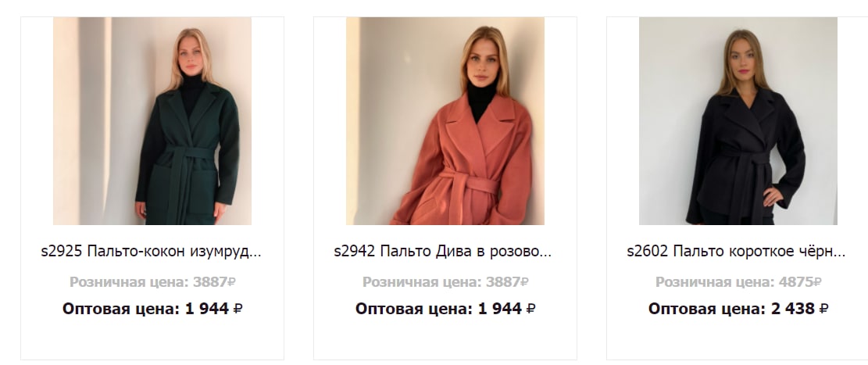Click the ruble icon after s2942 retail price
868x365 pixels.
pos(525,282)
